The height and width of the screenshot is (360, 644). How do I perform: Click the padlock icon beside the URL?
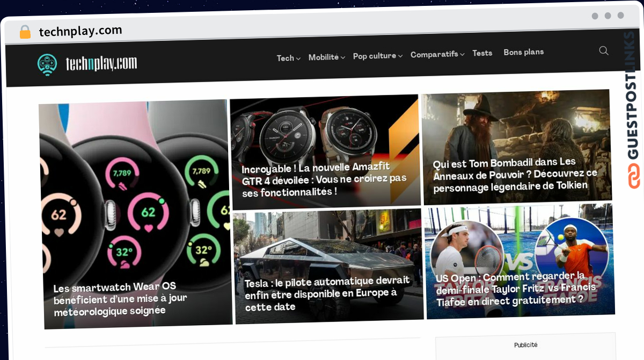pyautogui.click(x=25, y=32)
